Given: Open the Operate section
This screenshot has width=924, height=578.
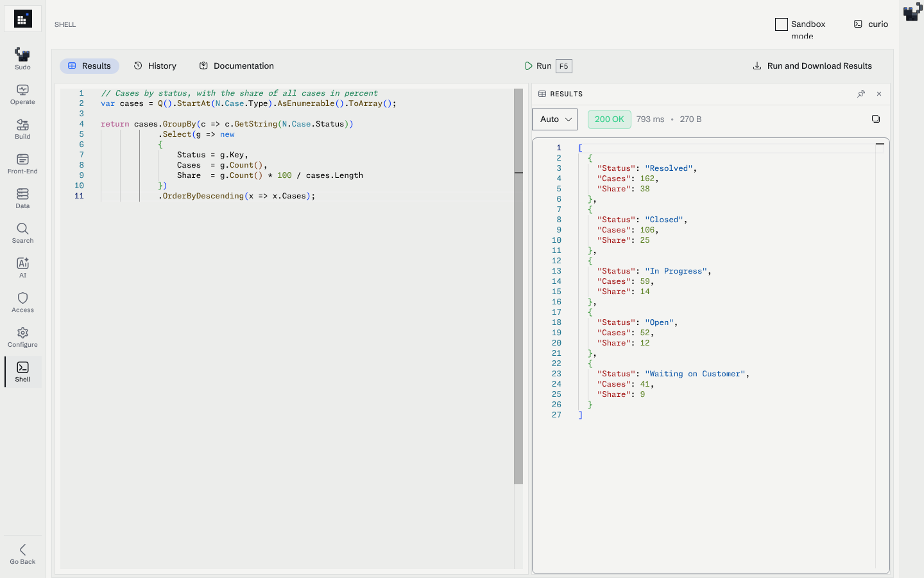Looking at the screenshot, I should (22, 94).
